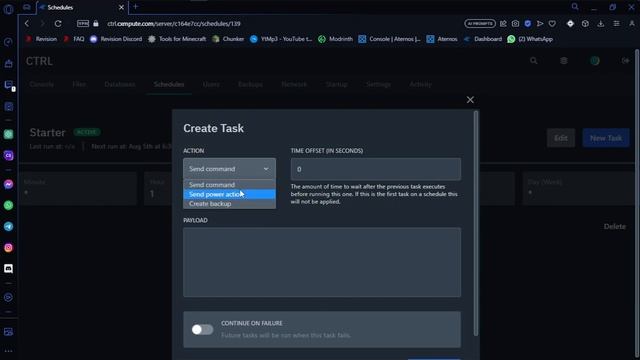Open the WhatsApp bookmark in bookmarks bar
Viewport: 640px width, 360px height.
[530, 39]
